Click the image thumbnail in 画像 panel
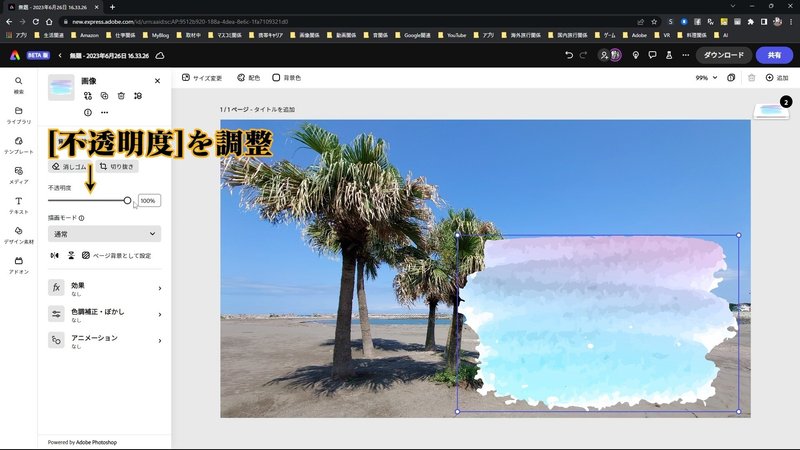Screen dimensions: 800x450 (x=61, y=87)
